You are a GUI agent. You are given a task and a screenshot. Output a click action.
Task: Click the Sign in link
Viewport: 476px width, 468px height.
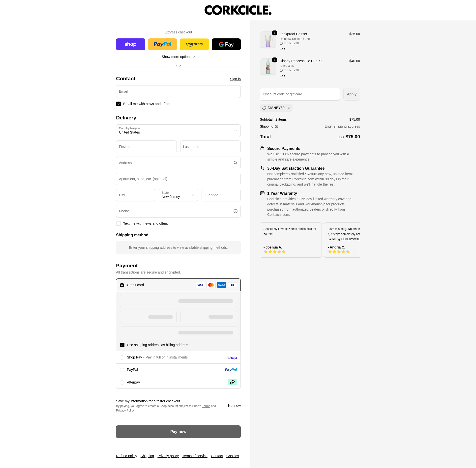(235, 79)
